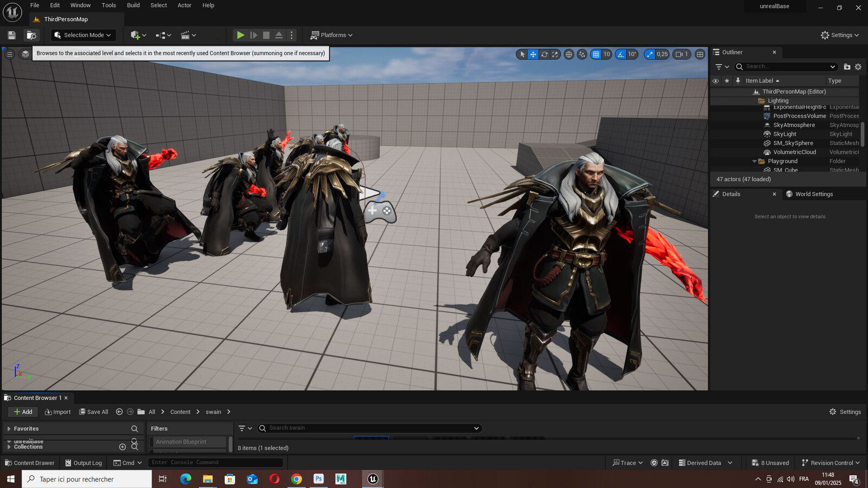Create new folder in Outliner
The width and height of the screenshot is (868, 488).
point(847,67)
